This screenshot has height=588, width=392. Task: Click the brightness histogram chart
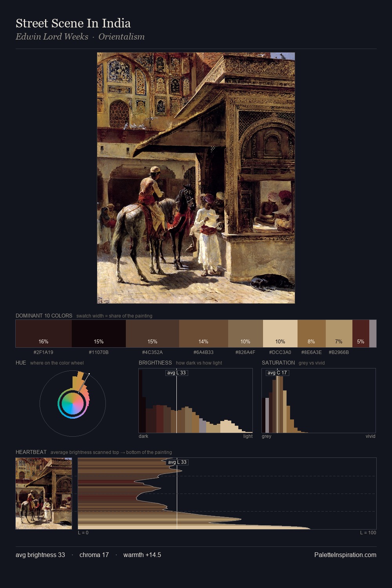tap(196, 401)
